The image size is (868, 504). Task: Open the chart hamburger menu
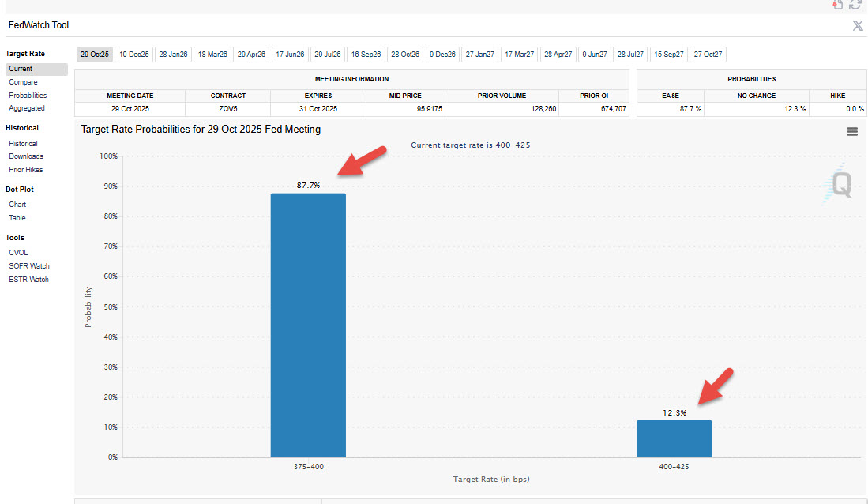click(852, 132)
